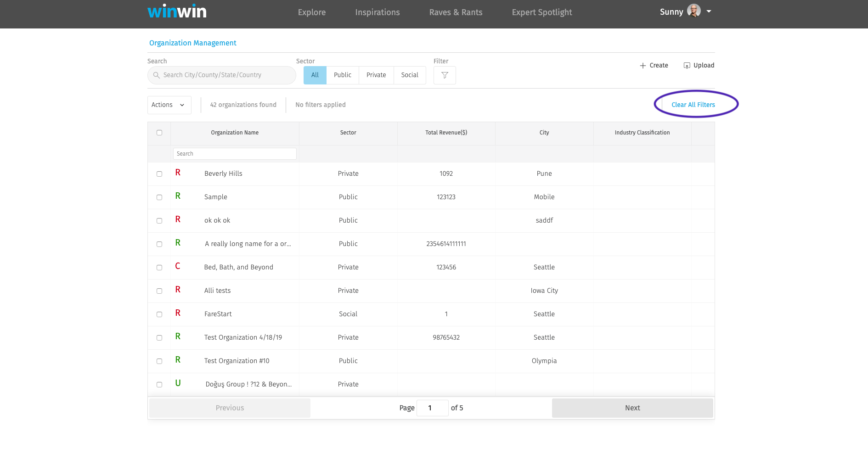
Task: Click the page number input field
Action: 432,408
